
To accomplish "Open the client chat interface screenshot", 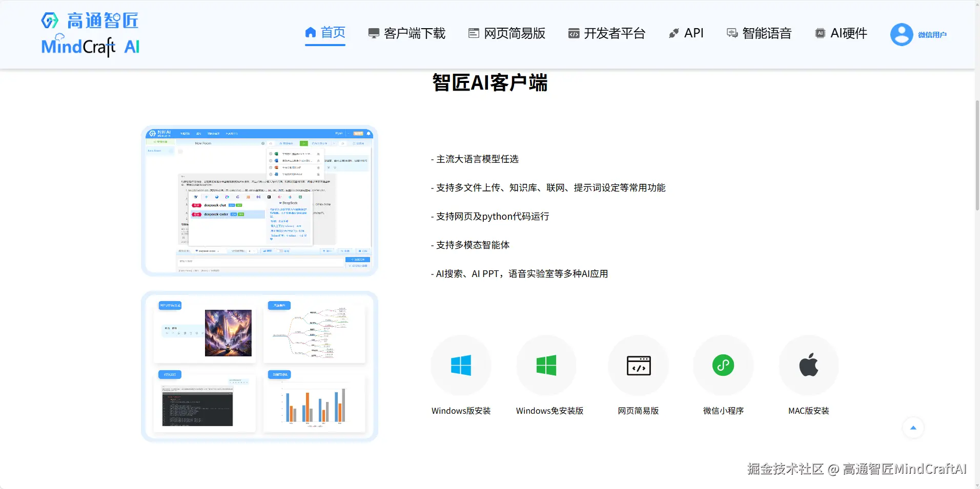I will [259, 201].
